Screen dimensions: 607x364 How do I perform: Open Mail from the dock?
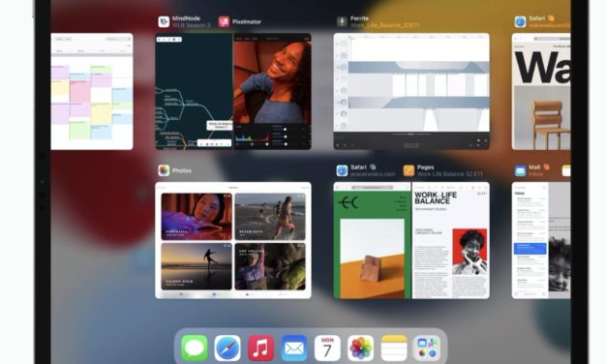(x=294, y=348)
